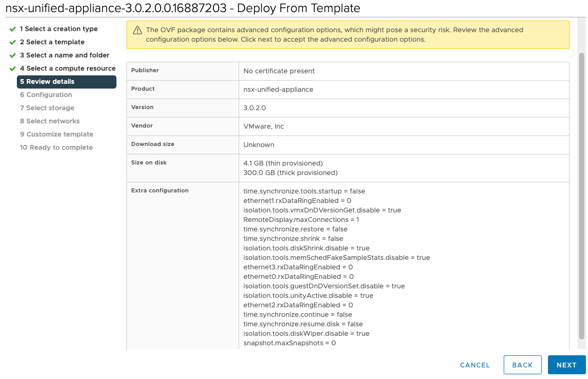Select step 10 Ready to complete

(56, 148)
